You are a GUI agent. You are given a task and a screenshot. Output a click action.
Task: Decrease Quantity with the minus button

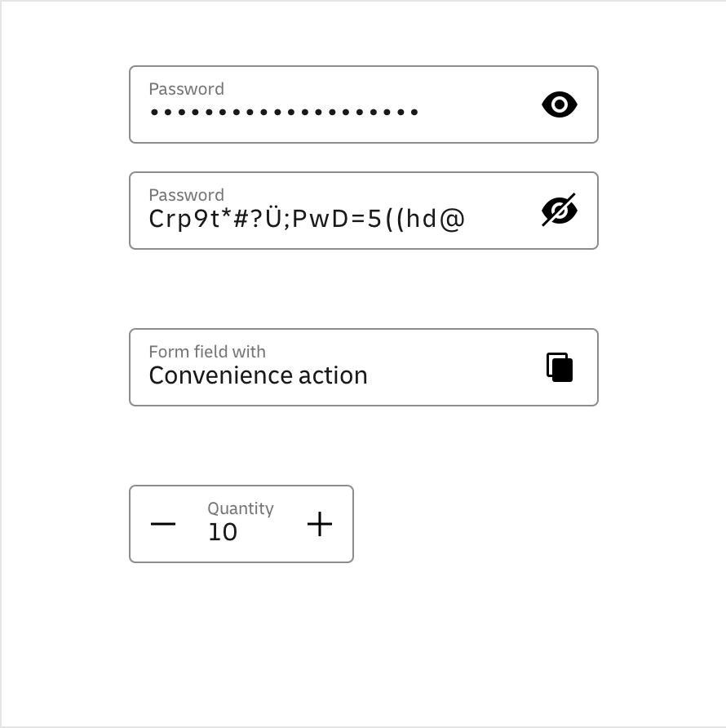[x=163, y=524]
